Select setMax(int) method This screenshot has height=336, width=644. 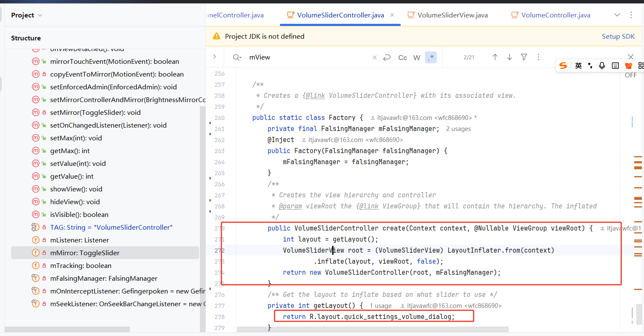(x=76, y=138)
